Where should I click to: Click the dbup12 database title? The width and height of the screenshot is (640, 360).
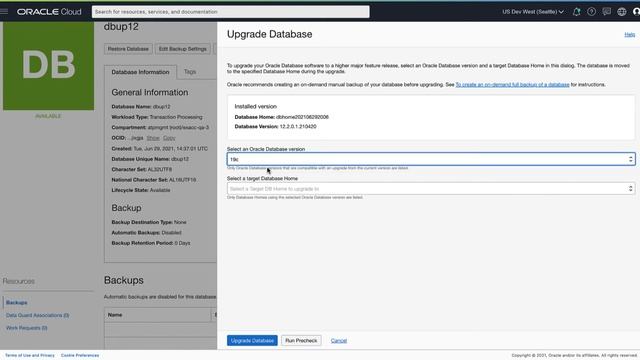point(121,27)
